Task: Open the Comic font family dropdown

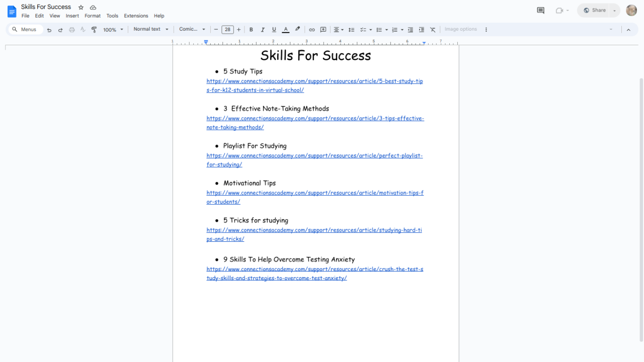Action: 192,30
